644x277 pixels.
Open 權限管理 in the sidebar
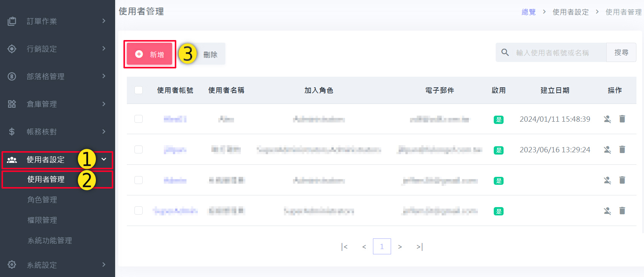(x=42, y=220)
